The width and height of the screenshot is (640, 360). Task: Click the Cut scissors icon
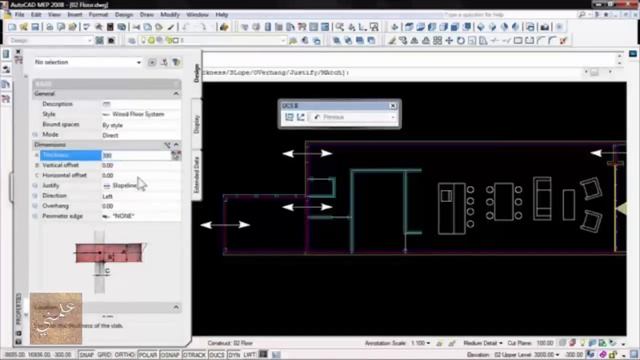(136, 27)
